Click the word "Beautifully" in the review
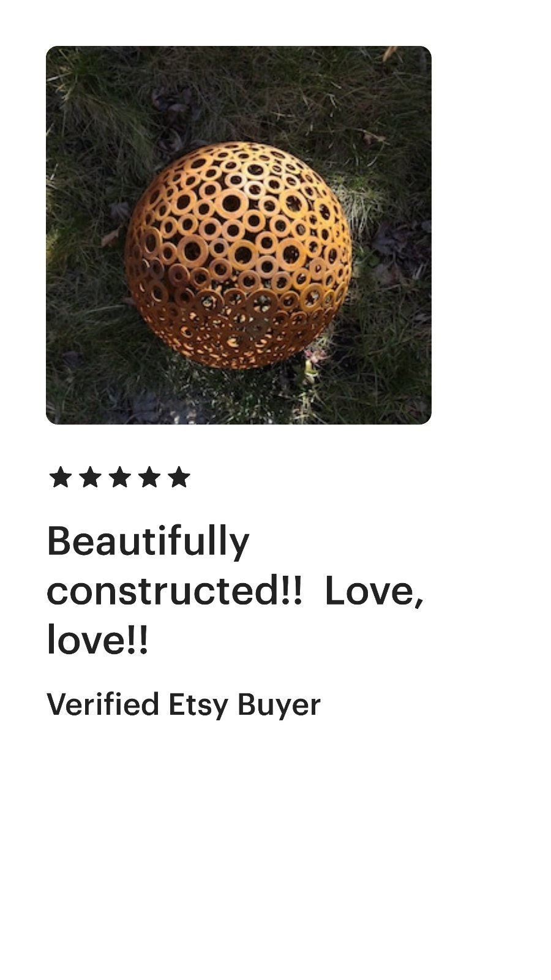 coord(148,541)
